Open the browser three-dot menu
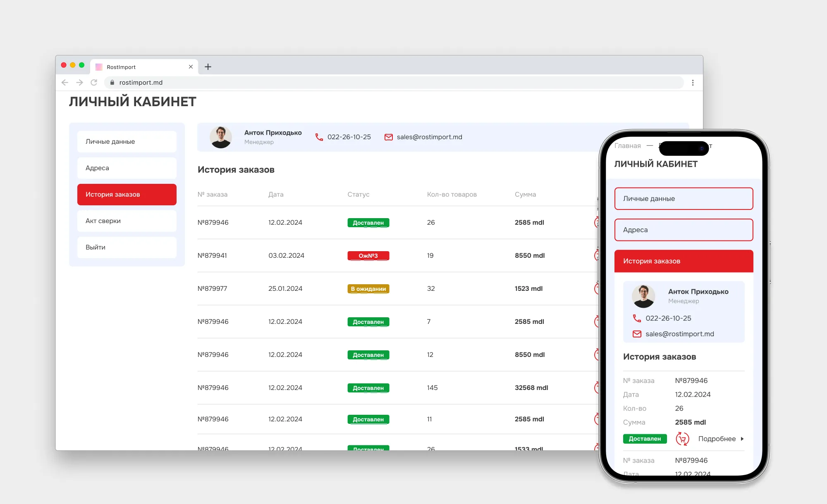 [x=693, y=83]
